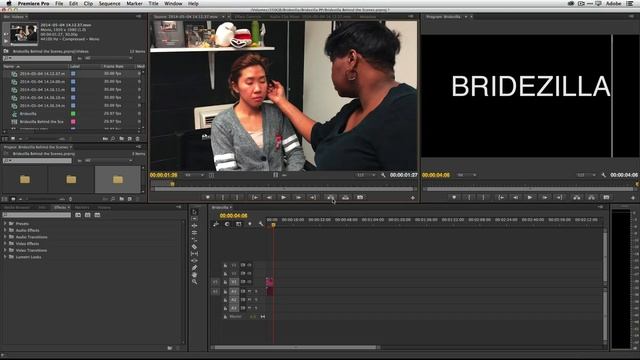
Task: Delete selected item in Videos bin
Action: tap(138, 139)
